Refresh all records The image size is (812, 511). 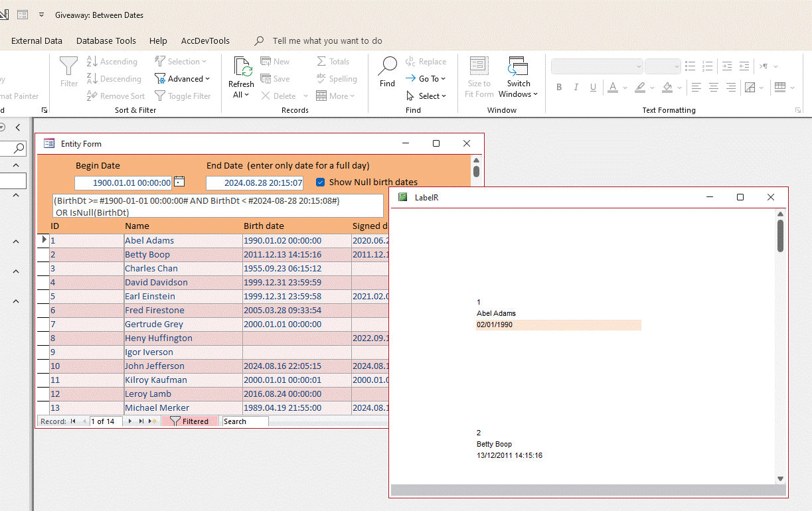[x=241, y=76]
